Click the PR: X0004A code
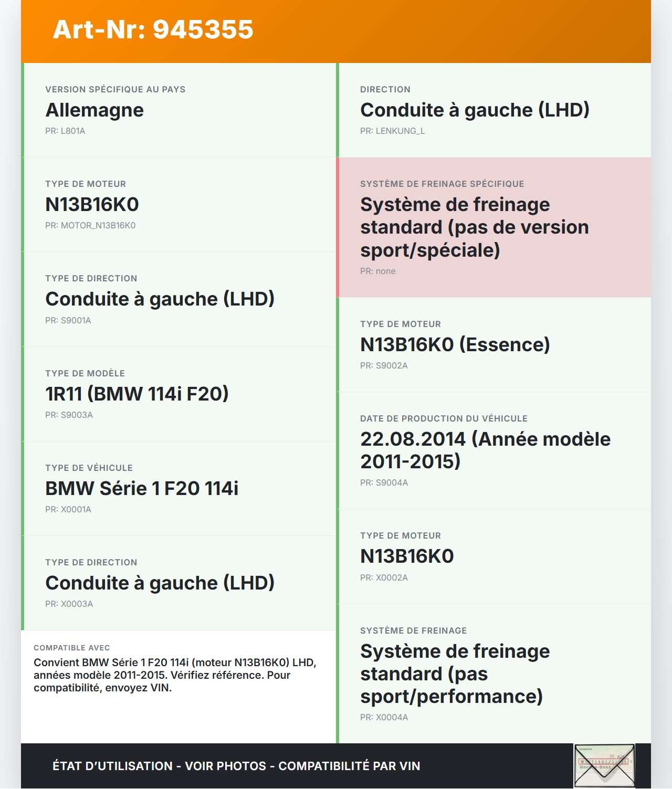The image size is (672, 789). [x=384, y=718]
